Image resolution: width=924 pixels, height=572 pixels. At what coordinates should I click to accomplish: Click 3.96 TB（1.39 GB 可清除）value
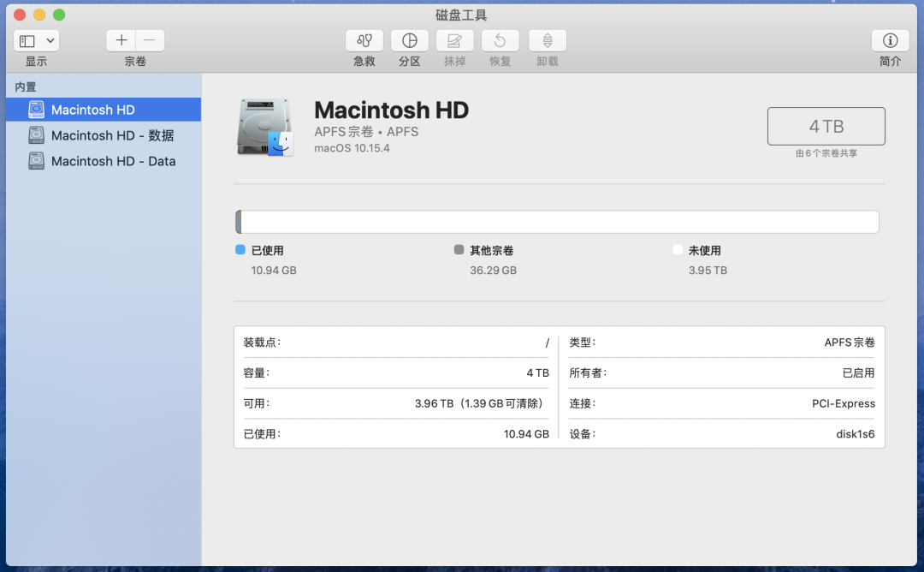click(479, 403)
